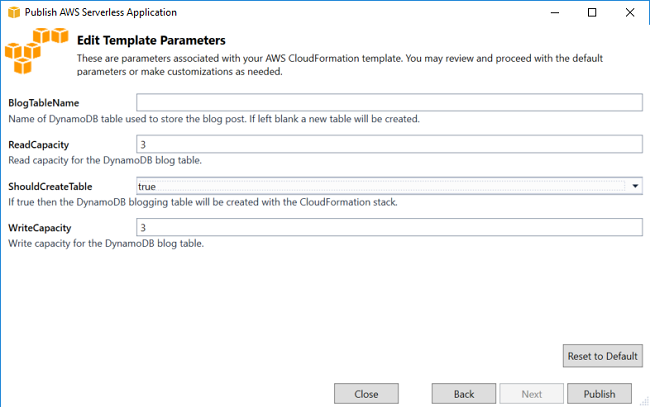Click into the ReadCapacity input box
This screenshot has width=650, height=407.
389,144
